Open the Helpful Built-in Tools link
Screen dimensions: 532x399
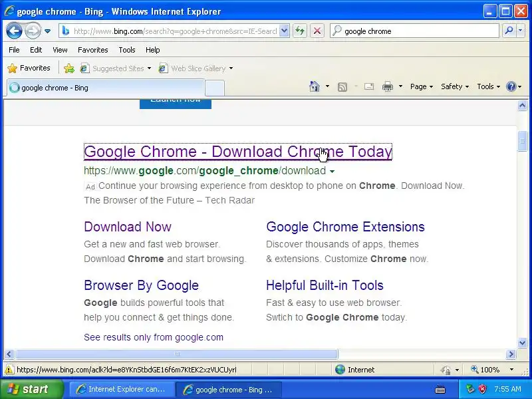coord(325,285)
